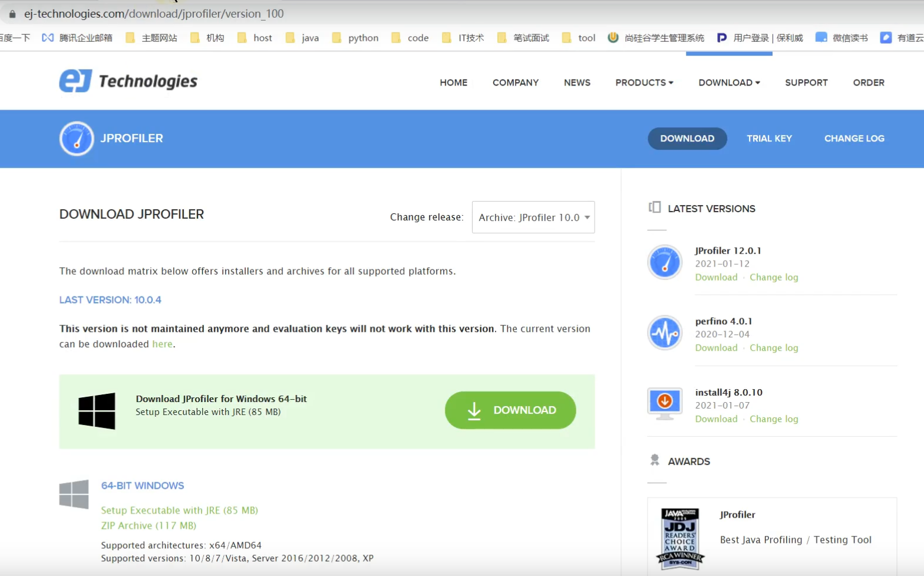This screenshot has width=924, height=576.
Task: Click Change log link under install4j 8.0.10
Action: [x=774, y=419]
